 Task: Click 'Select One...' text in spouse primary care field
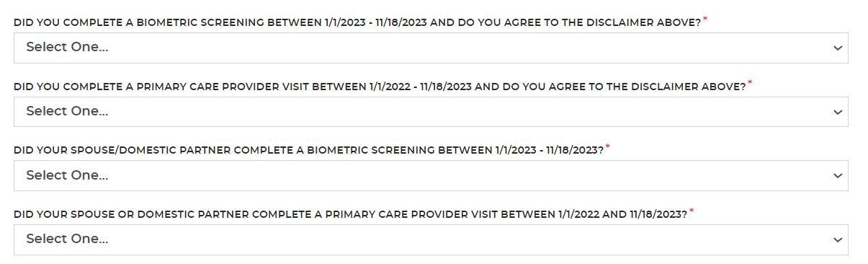67,239
